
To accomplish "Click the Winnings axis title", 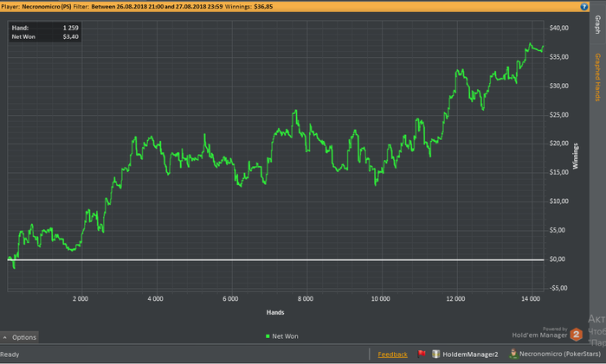I will point(576,156).
